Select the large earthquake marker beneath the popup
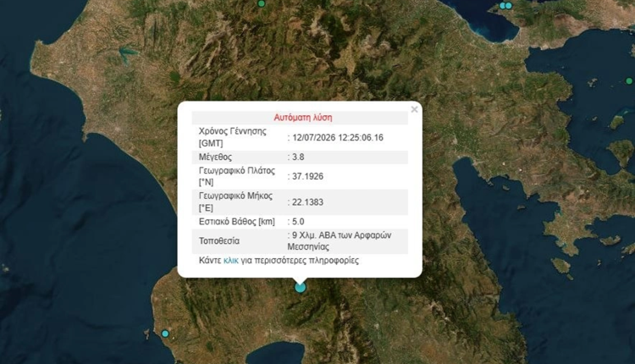Screen dimensions: 635x364 [x=300, y=288]
